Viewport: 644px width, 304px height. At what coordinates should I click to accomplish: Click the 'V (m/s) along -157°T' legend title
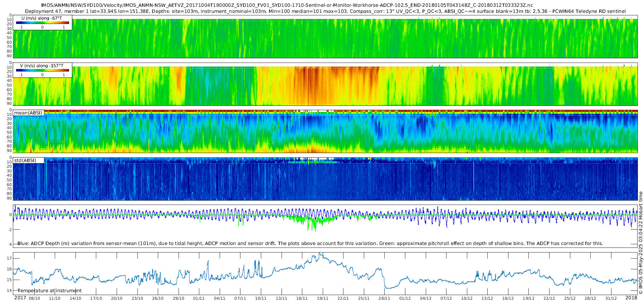pos(42,66)
